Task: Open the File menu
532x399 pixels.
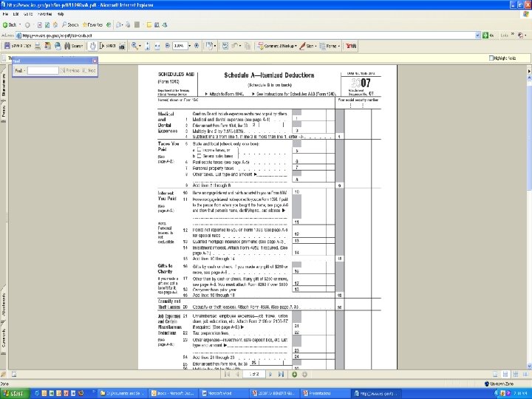Action: click(x=5, y=14)
